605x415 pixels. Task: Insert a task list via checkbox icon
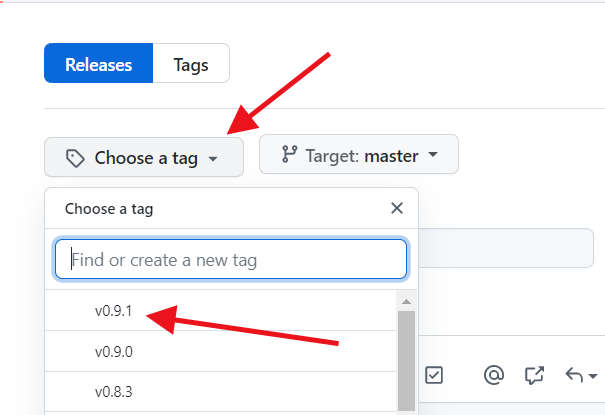(434, 375)
